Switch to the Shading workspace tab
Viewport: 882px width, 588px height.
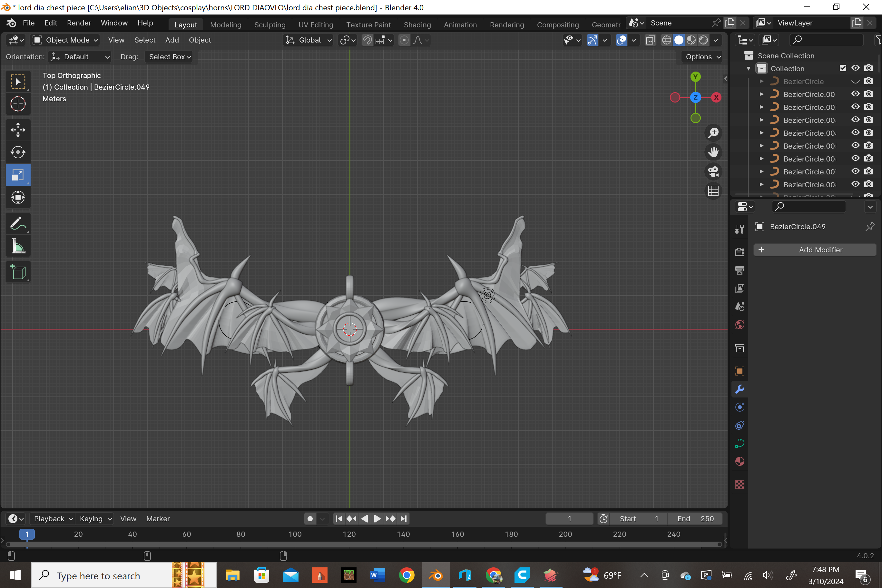click(417, 25)
